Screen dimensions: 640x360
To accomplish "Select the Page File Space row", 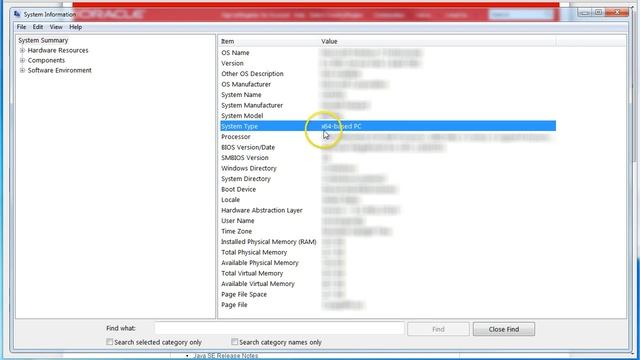I will tap(388, 295).
